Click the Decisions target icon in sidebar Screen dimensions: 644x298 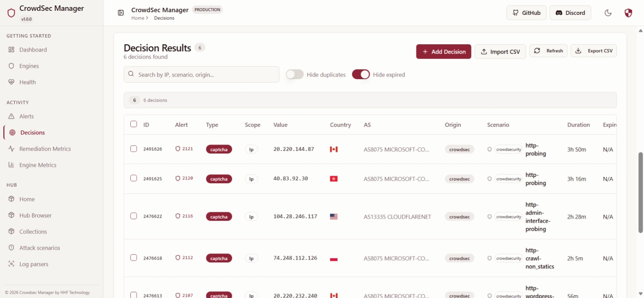(12, 133)
